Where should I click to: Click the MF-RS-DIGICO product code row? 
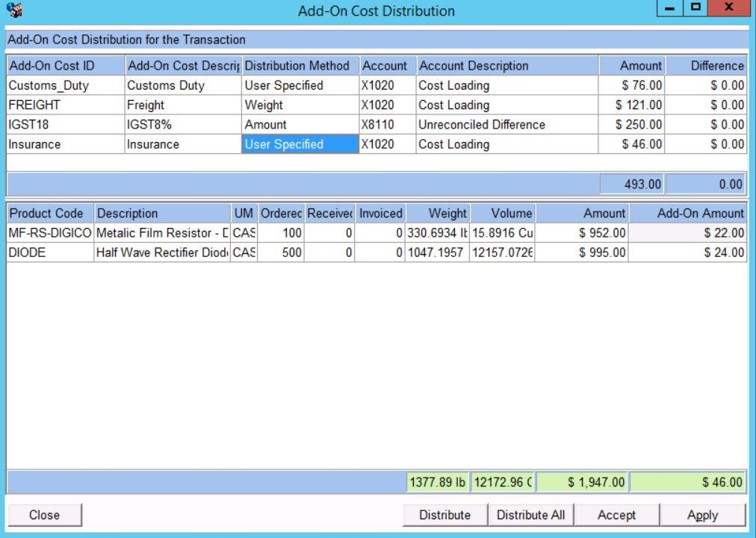point(50,234)
